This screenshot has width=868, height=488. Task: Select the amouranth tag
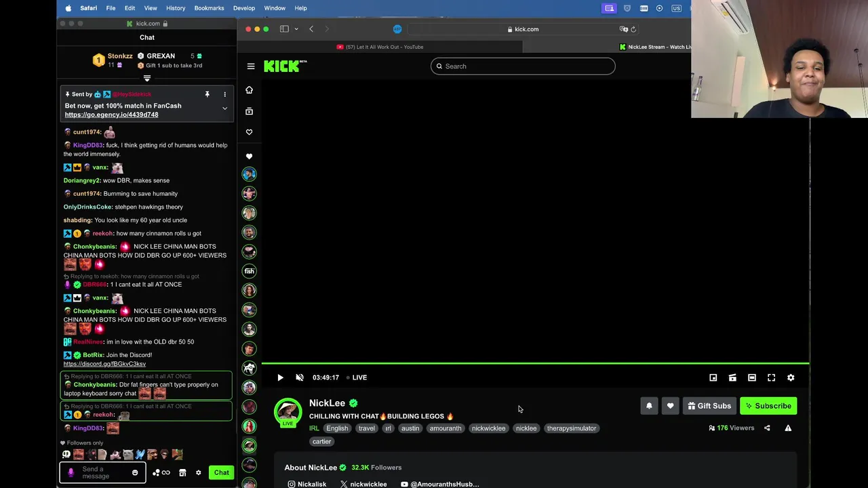(446, 428)
